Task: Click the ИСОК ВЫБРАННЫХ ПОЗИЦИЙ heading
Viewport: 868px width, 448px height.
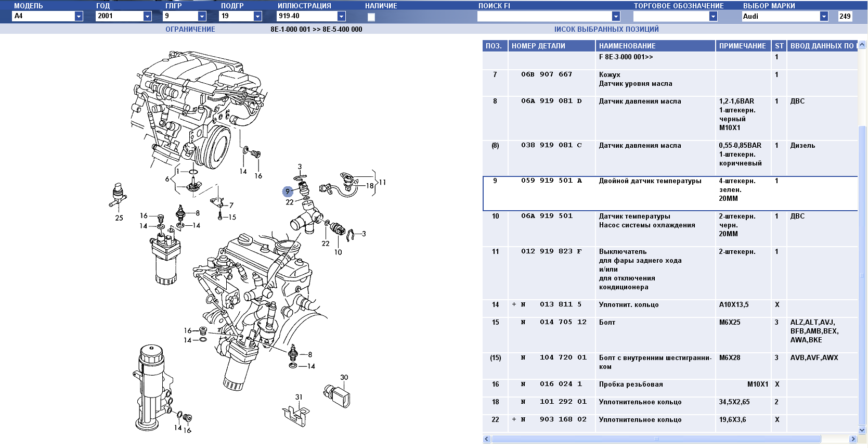Action: (x=606, y=30)
